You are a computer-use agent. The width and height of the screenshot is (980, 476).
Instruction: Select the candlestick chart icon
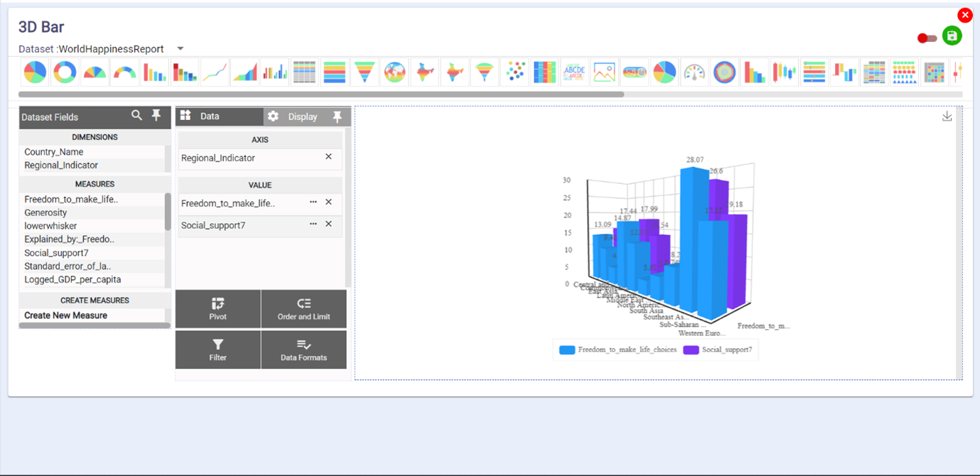(x=784, y=72)
